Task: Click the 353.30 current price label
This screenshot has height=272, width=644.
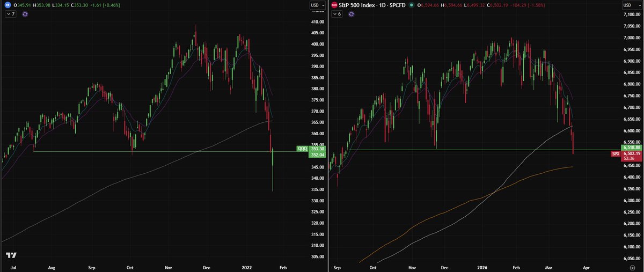Action: (x=317, y=149)
